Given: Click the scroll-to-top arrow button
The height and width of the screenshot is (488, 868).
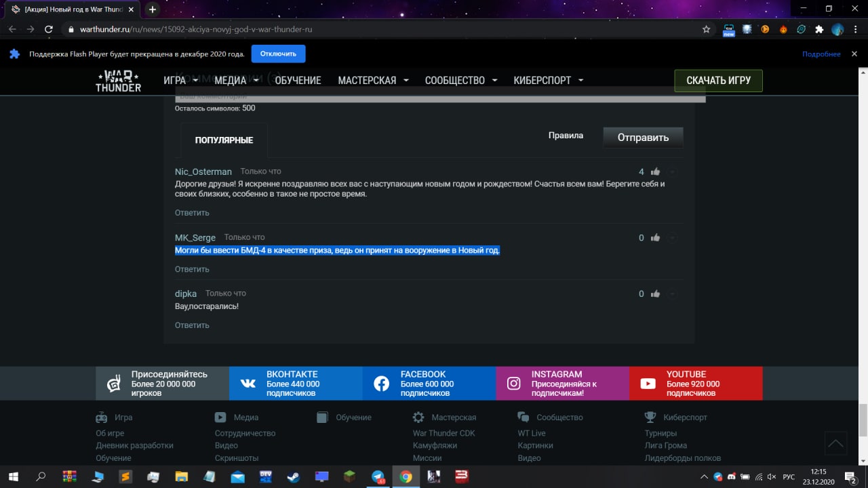Looking at the screenshot, I should point(835,444).
